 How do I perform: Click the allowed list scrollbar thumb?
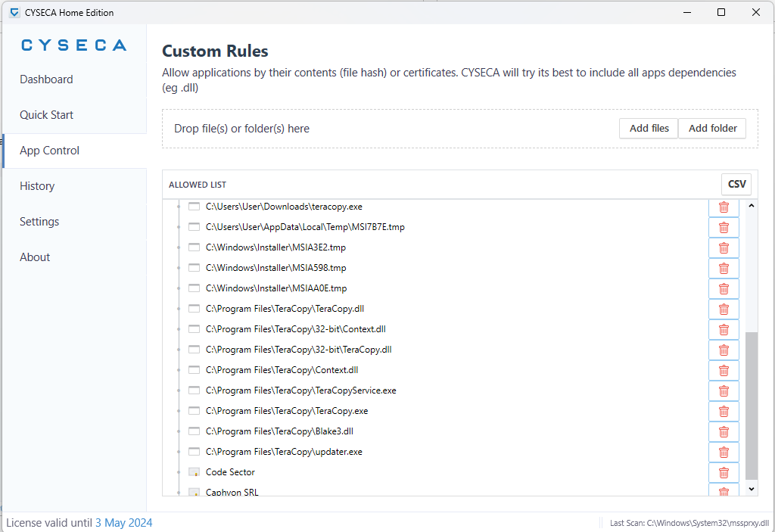pyautogui.click(x=752, y=406)
